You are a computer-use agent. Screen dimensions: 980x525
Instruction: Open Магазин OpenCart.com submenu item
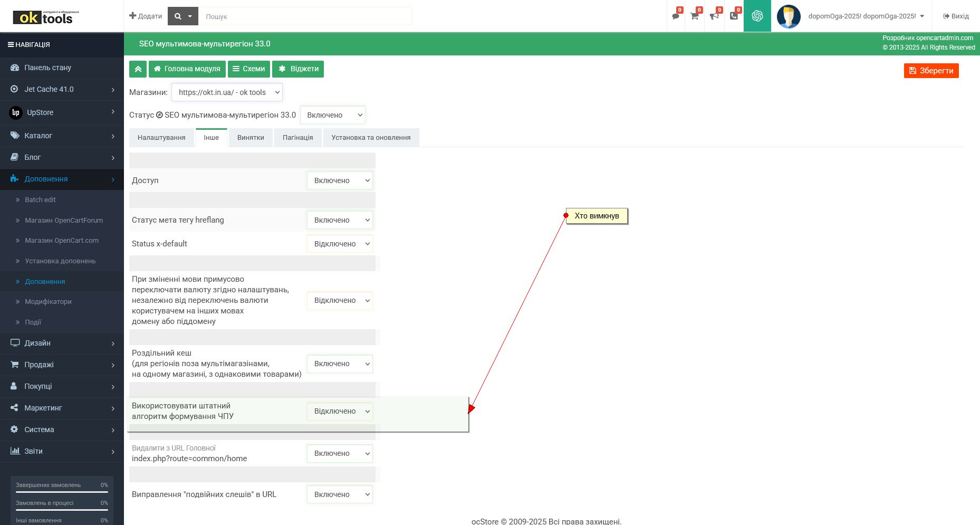[x=62, y=241]
